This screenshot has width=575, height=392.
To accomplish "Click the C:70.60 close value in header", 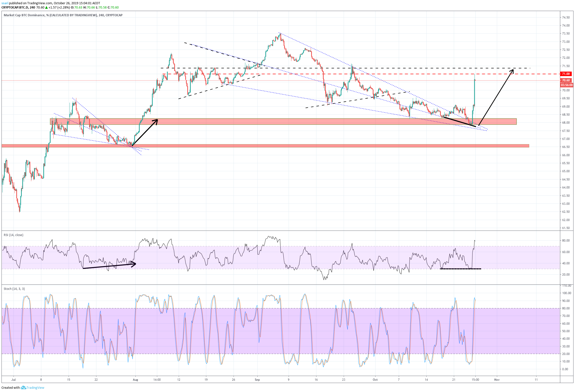I will 113,8.
